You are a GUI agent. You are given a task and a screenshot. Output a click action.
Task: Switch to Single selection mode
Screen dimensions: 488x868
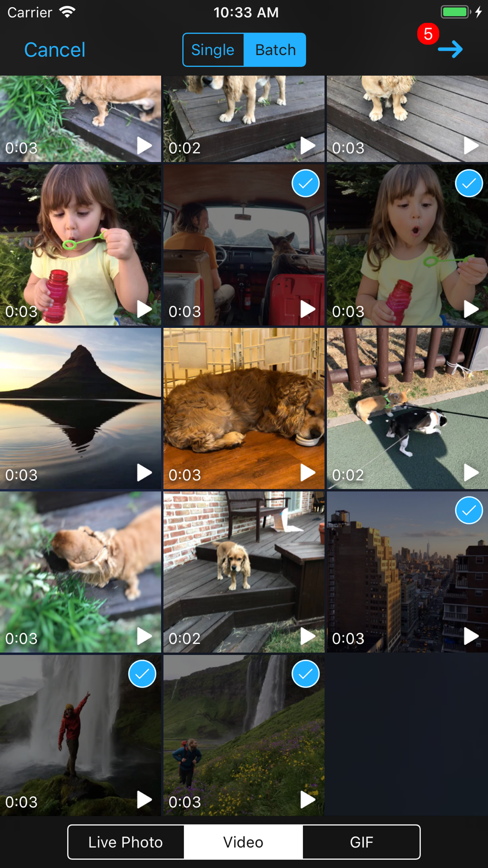pyautogui.click(x=213, y=50)
